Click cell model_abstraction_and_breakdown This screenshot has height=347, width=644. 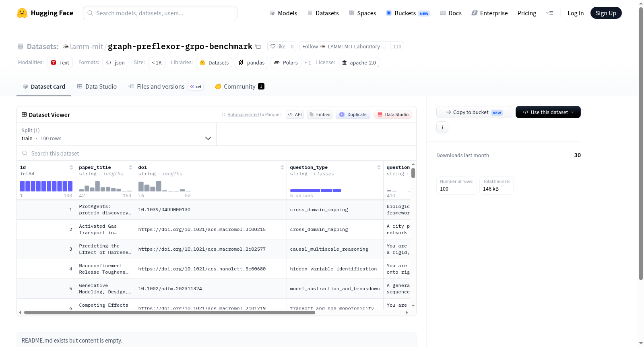click(335, 289)
